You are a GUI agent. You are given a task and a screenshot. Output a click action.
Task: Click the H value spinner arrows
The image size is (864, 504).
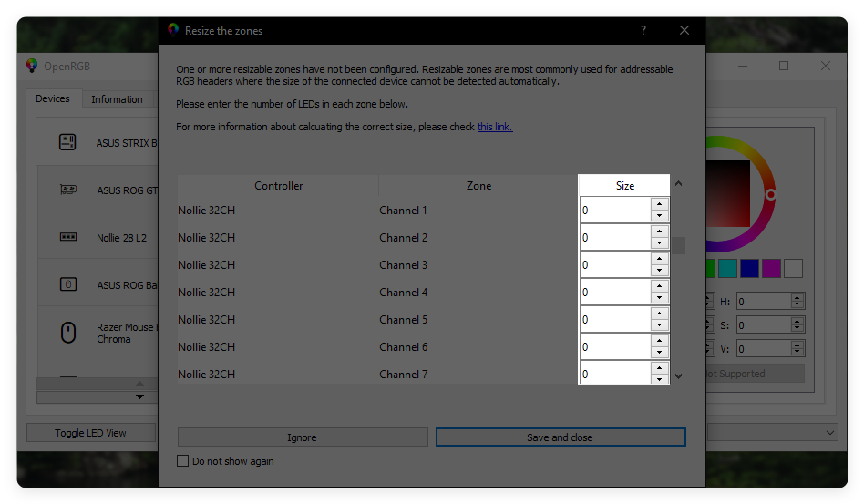pyautogui.click(x=797, y=301)
